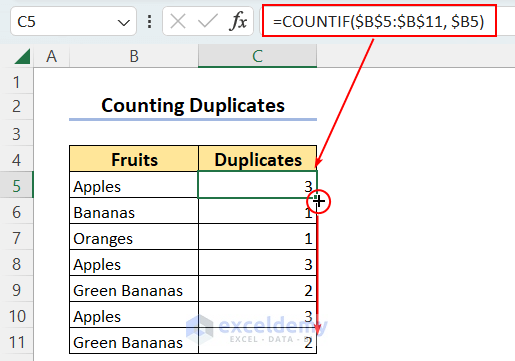
Task: Select Apples cell in row 8
Action: coord(134,264)
